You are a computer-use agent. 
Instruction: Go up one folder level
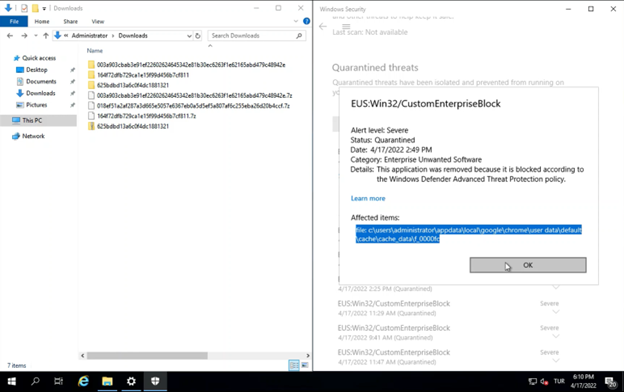coord(46,36)
